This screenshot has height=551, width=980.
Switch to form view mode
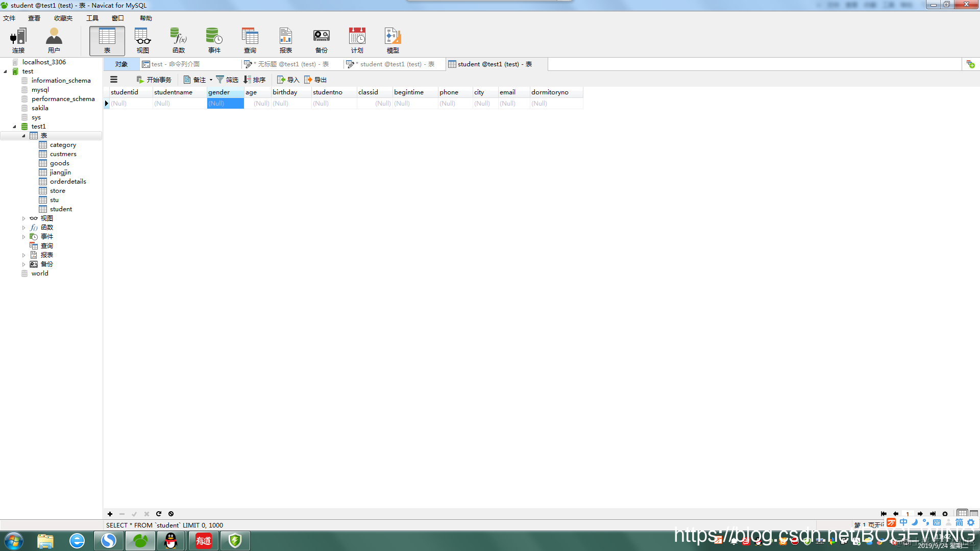tap(974, 514)
